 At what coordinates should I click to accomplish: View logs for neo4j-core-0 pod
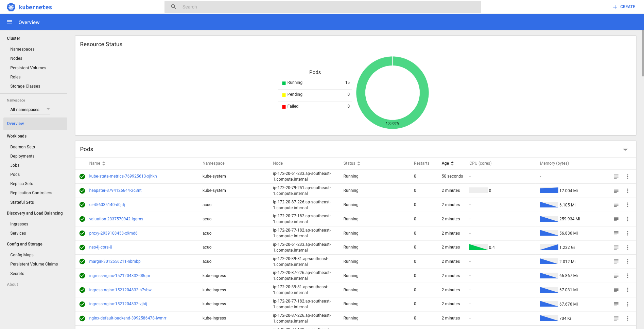point(616,248)
